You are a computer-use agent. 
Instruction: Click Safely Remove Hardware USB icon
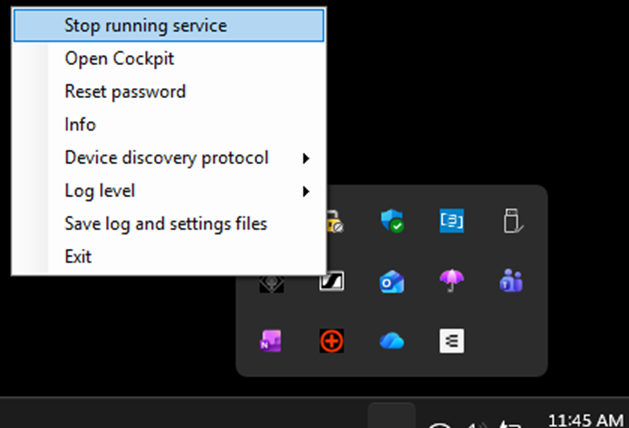point(512,222)
